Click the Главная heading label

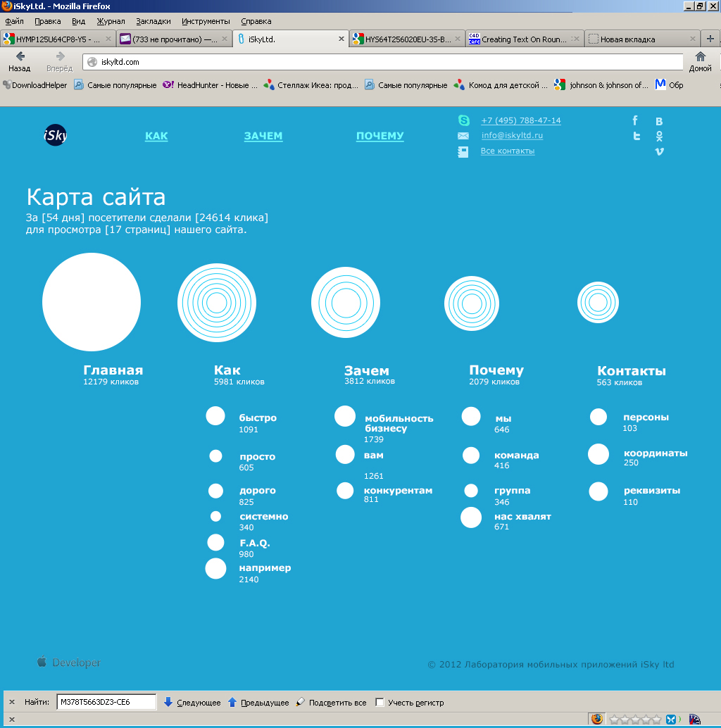tap(113, 370)
